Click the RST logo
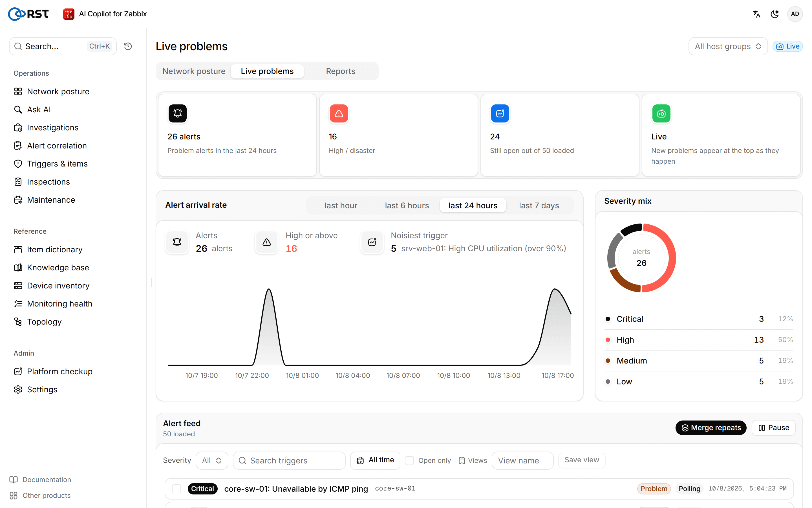The width and height of the screenshot is (812, 508). [28, 14]
